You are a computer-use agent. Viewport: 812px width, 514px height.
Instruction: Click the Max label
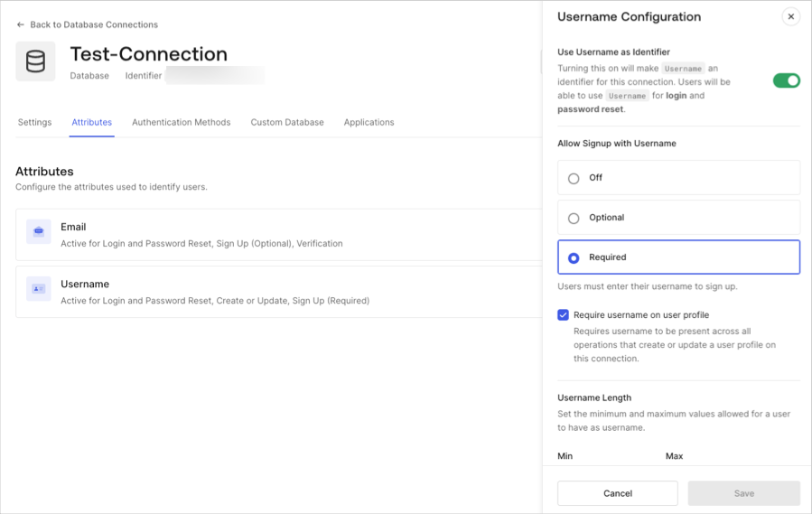pyautogui.click(x=674, y=456)
